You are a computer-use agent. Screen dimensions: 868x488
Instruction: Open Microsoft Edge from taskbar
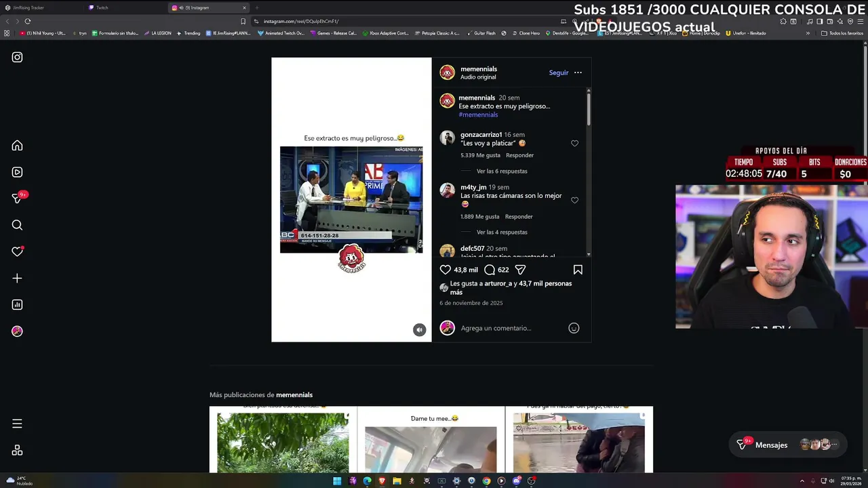click(x=367, y=481)
